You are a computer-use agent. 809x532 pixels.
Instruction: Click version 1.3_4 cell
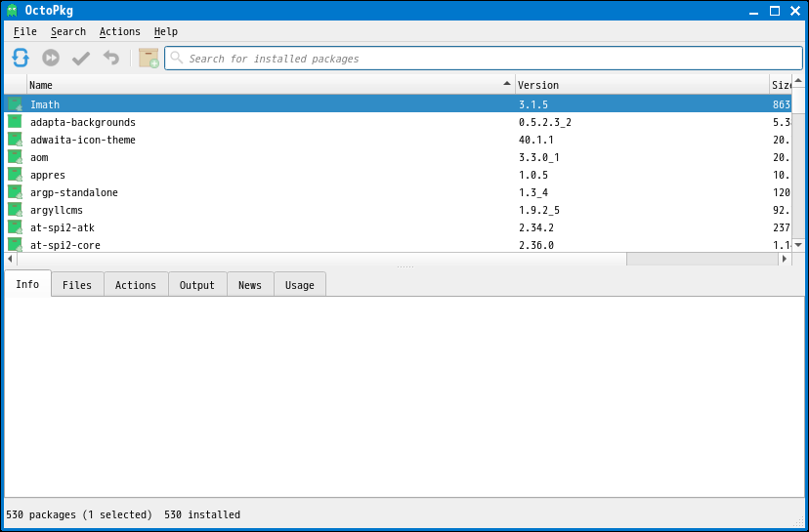point(533,192)
